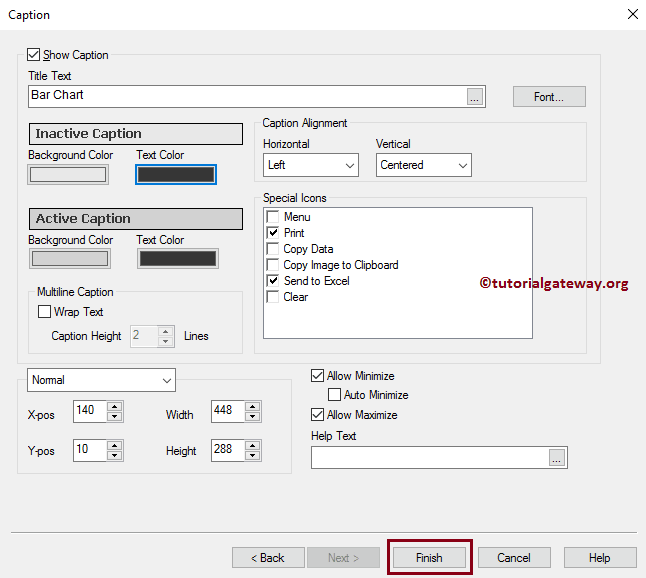Click the Help Text input field

click(x=430, y=457)
